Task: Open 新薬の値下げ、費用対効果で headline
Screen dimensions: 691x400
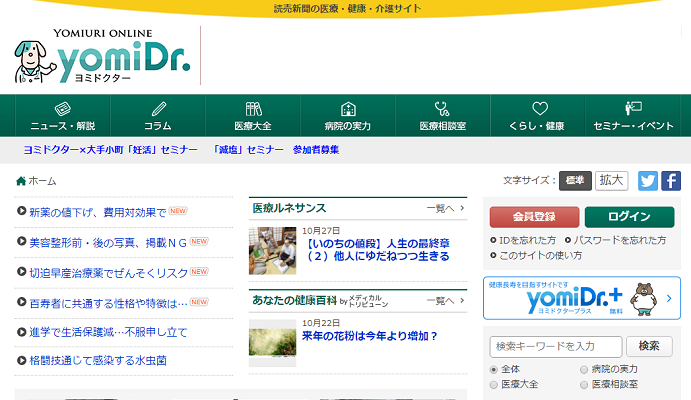Action: pos(98,212)
